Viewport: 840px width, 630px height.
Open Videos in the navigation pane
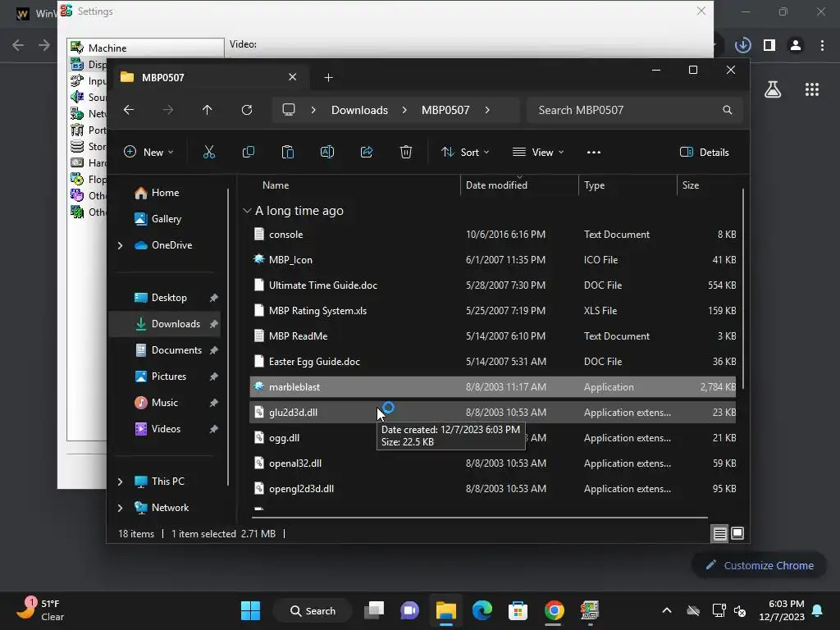166,429
